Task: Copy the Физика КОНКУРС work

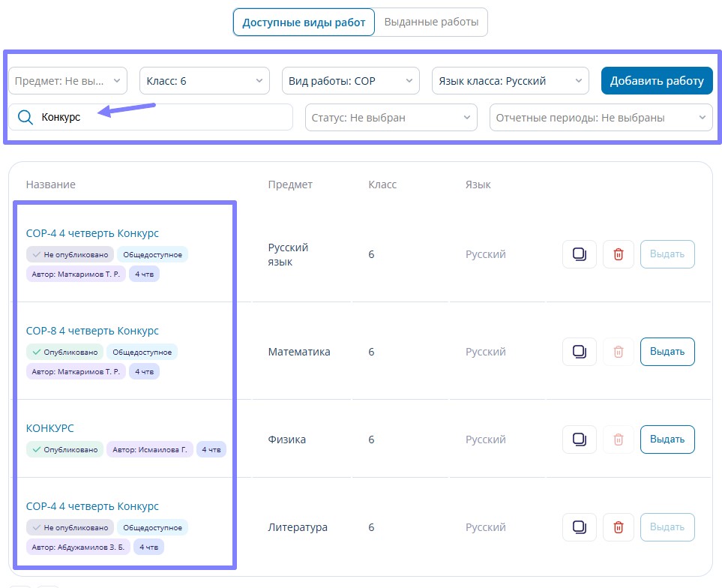Action: point(580,439)
